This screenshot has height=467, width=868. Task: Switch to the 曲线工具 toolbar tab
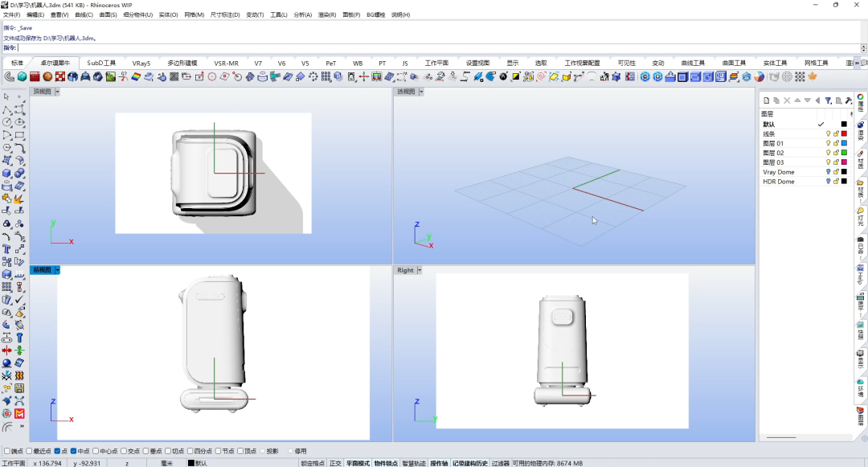click(693, 63)
